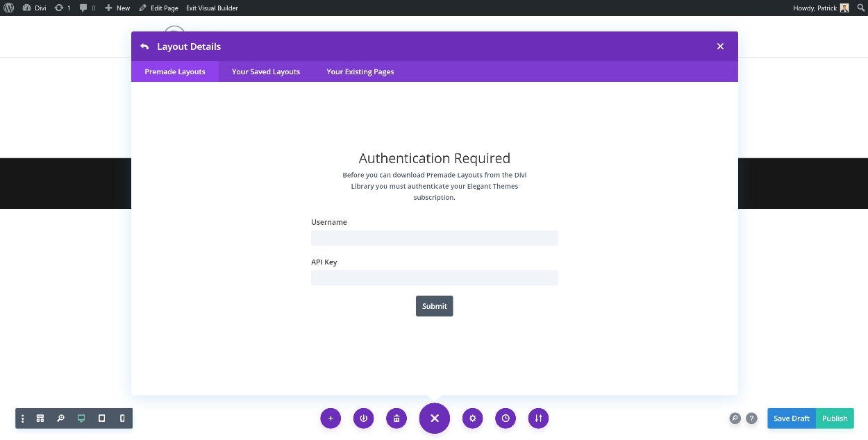Click the trash clear-layout button
The height and width of the screenshot is (440, 868).
point(397,418)
